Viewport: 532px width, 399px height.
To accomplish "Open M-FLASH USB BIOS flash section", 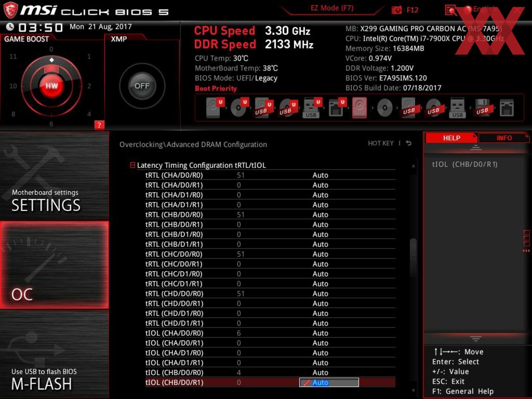I will tap(54, 354).
